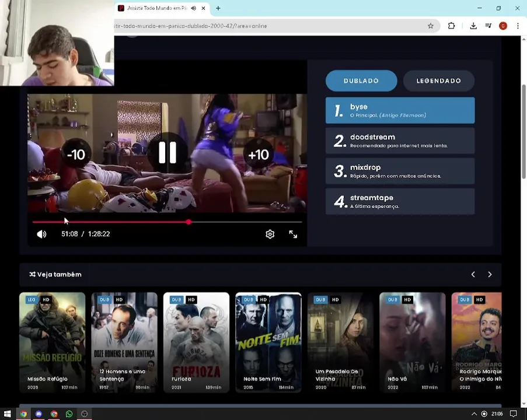
Task: Click the second Chrome icon in taskbar
Action: point(54,414)
